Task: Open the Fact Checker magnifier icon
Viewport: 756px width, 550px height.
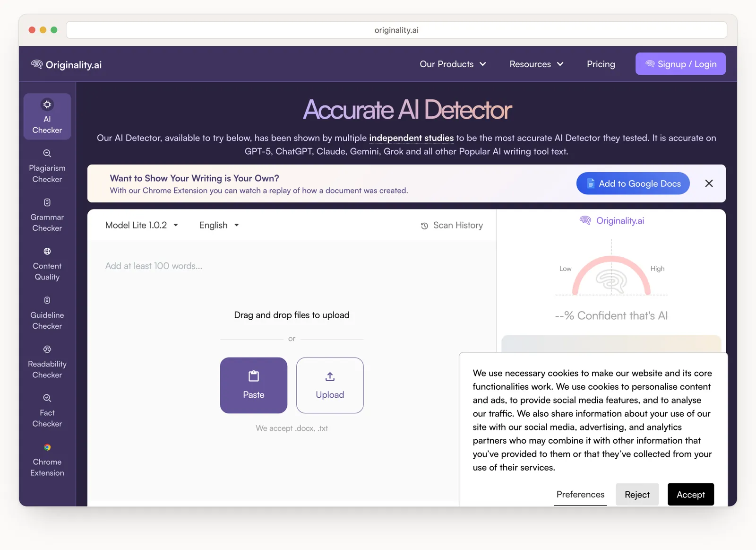Action: [x=47, y=398]
